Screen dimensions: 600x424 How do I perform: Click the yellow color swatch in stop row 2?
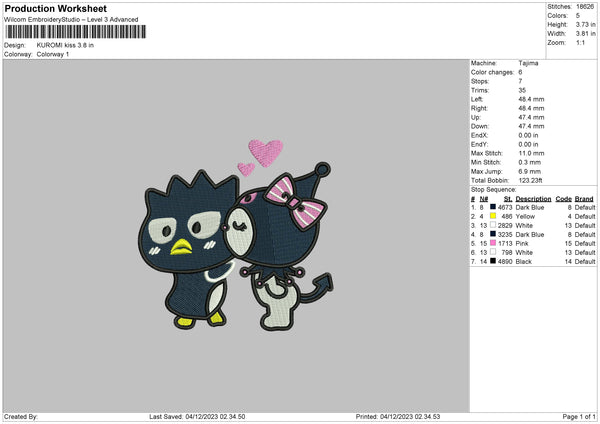pos(493,216)
